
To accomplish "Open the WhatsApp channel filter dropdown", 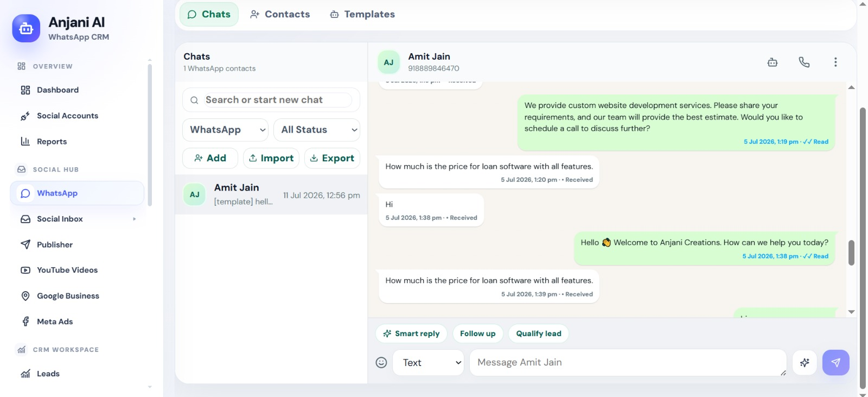I will pyautogui.click(x=226, y=130).
